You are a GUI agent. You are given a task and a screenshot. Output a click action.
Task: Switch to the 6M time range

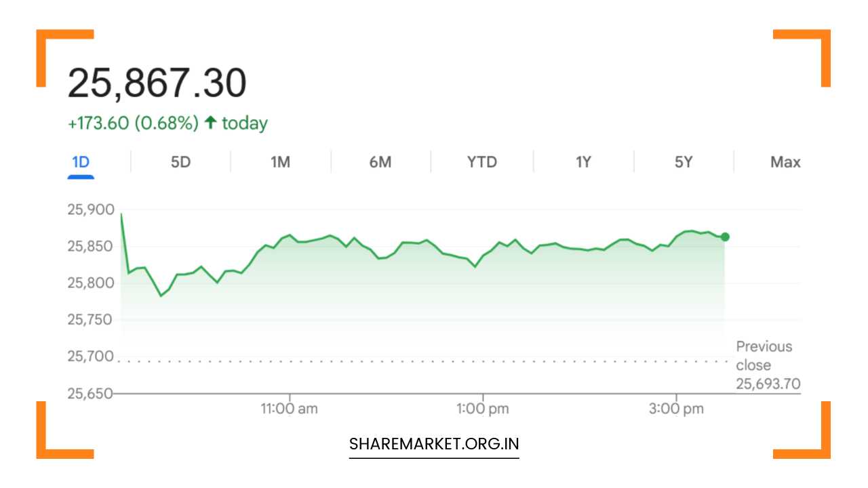pos(380,162)
